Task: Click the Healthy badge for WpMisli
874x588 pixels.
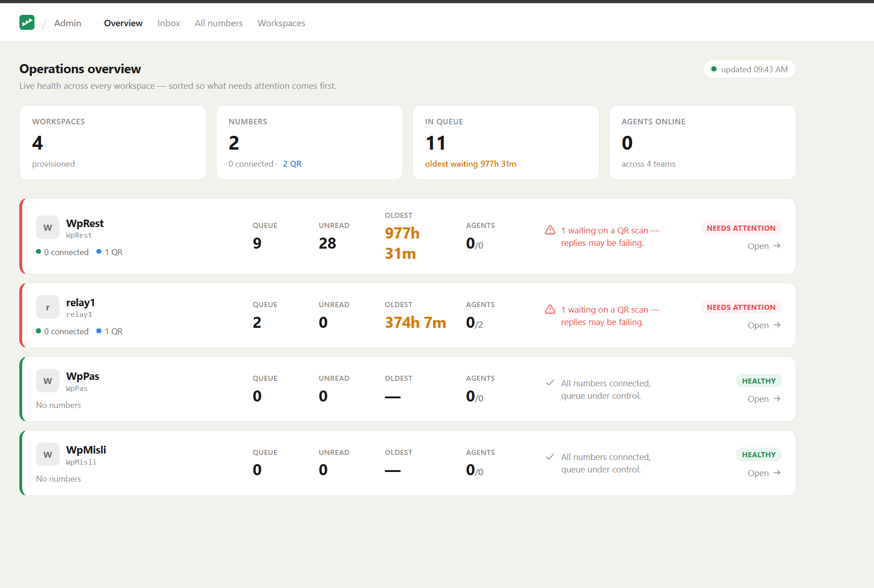Action: (x=758, y=454)
